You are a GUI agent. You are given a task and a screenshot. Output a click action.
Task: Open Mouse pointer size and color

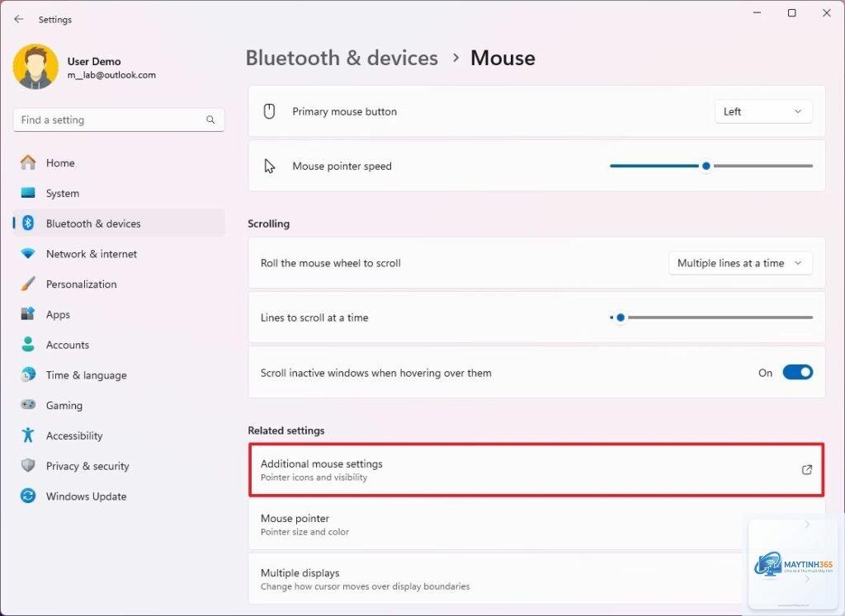(x=536, y=524)
